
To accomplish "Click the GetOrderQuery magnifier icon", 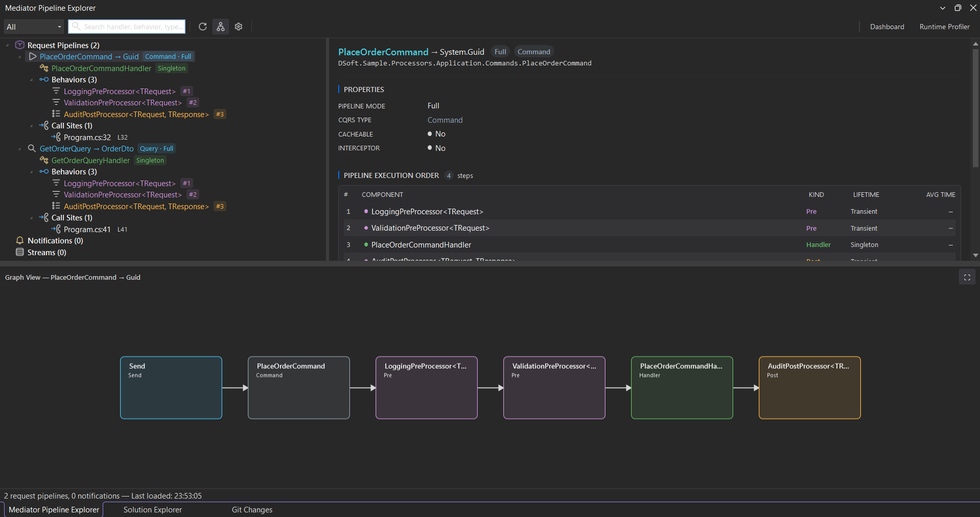I will click(32, 148).
